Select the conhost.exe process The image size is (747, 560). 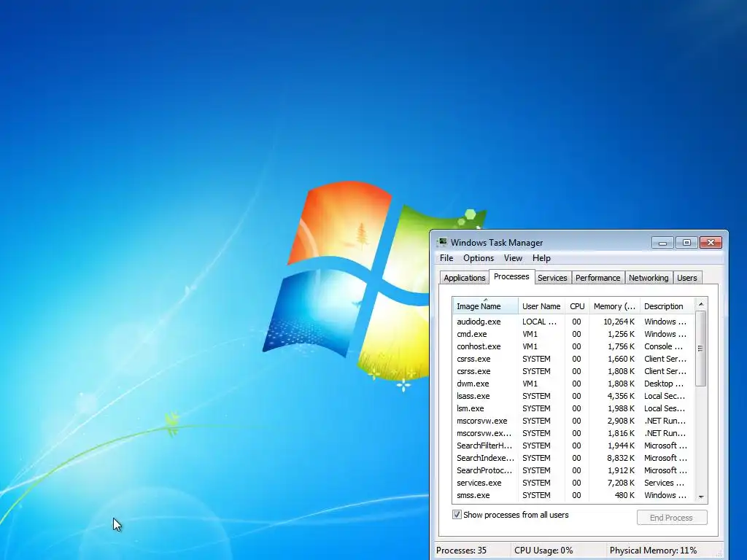573,346
